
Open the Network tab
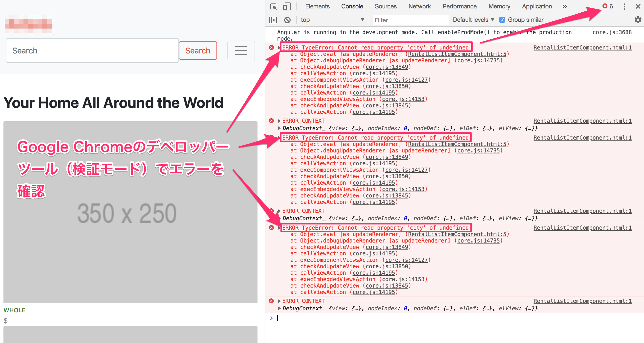point(420,6)
